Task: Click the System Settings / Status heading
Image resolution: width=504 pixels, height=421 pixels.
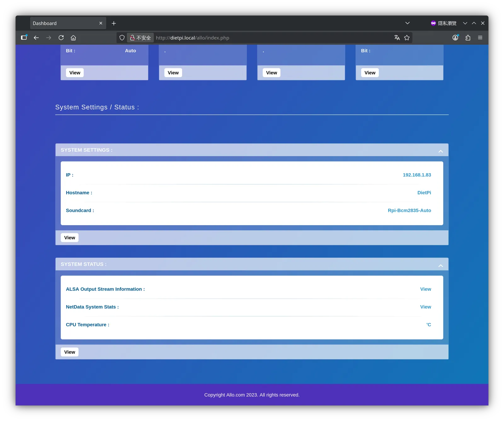Action: 97,107
